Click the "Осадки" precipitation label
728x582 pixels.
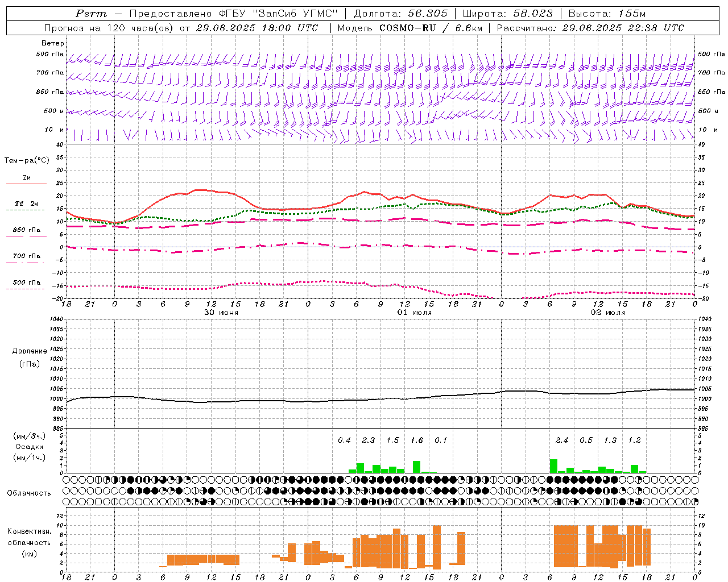(x=30, y=447)
